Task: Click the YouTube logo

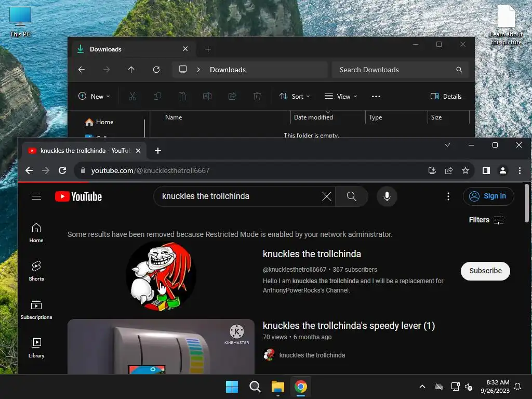Action: (x=78, y=196)
